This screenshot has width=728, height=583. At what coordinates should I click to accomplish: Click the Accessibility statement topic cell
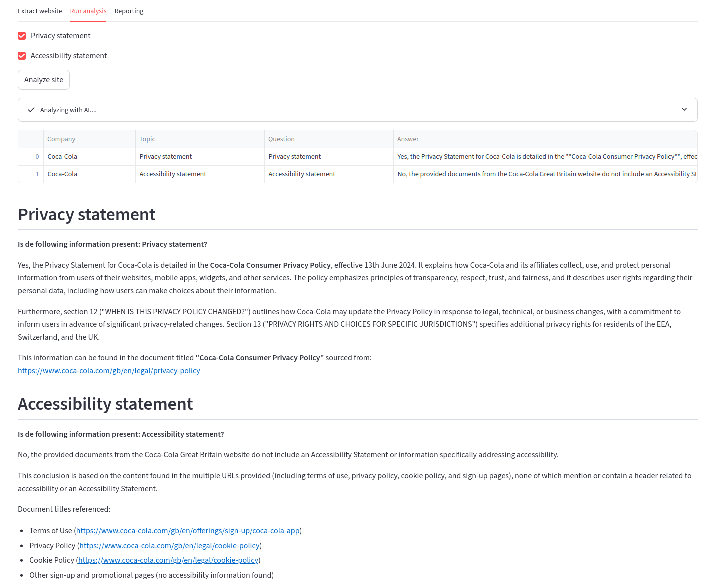[x=200, y=174]
